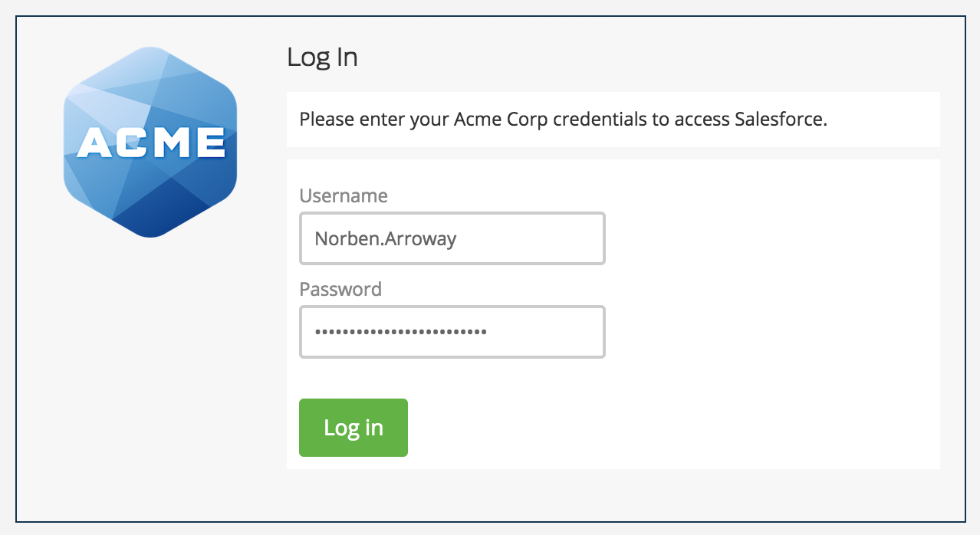Click the Password label above the field
This screenshot has width=980, height=535.
340,289
